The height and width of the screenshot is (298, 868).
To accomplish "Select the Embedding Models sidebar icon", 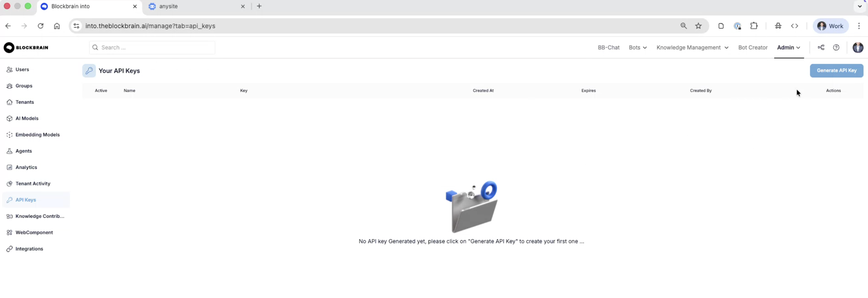I will tap(9, 135).
